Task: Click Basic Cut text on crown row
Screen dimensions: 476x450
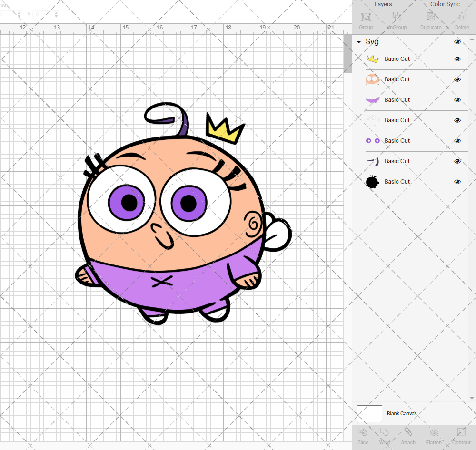Action: click(397, 59)
